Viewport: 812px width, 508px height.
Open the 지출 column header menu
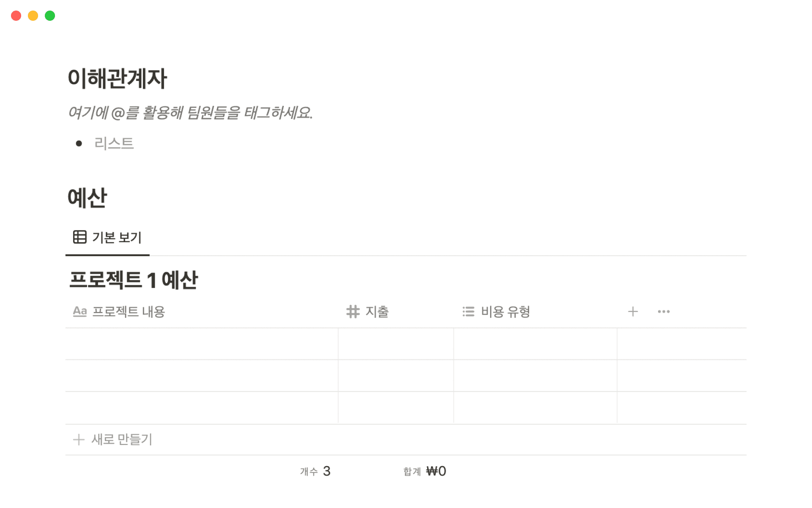click(377, 312)
